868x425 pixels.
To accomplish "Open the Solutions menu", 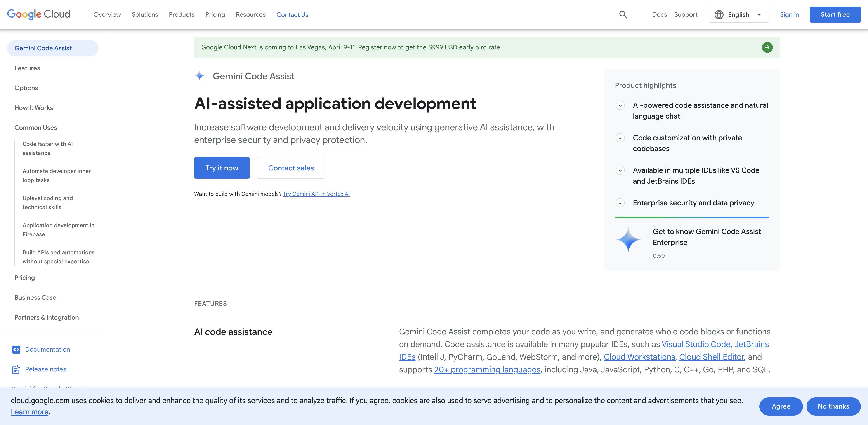I will coord(145,14).
